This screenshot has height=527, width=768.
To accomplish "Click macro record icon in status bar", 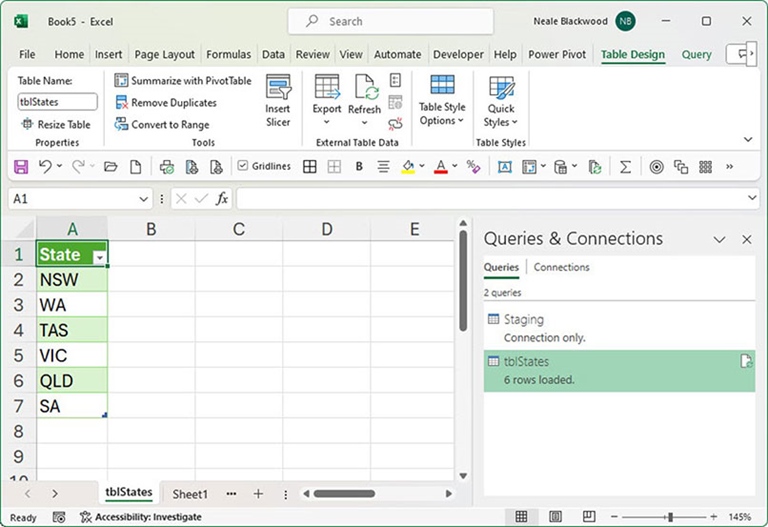I will (59, 517).
